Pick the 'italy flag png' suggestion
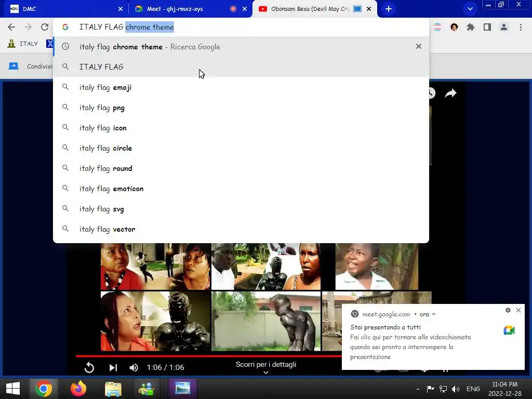Viewport: 532px width, 399px height. tap(241, 108)
